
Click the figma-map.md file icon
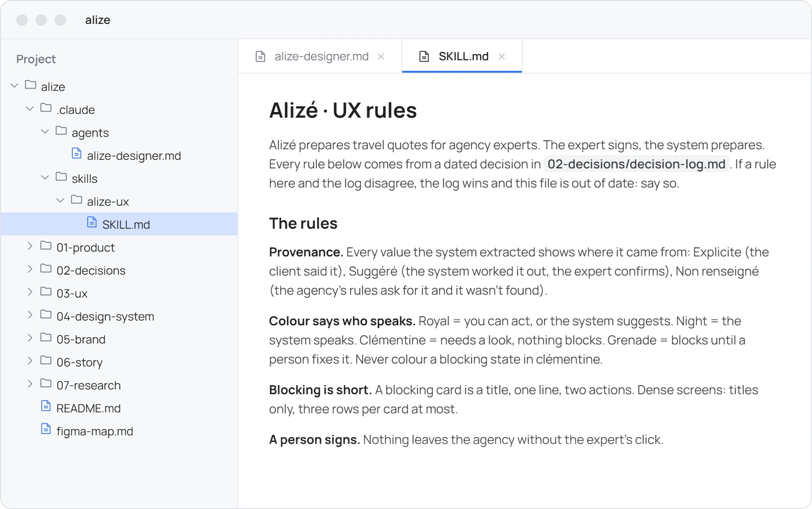tap(46, 429)
